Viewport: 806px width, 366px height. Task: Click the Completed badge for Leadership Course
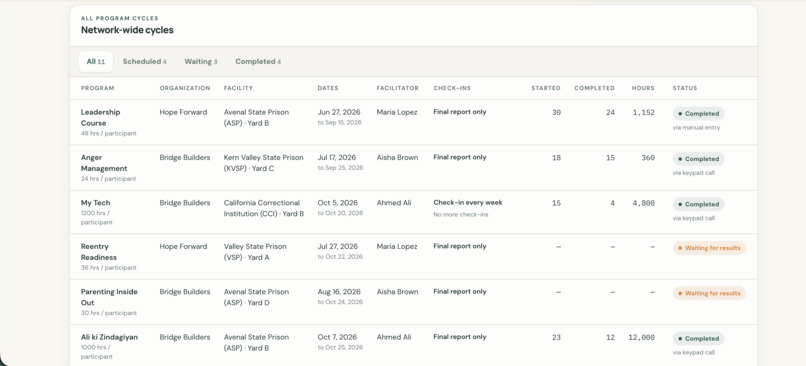[699, 114]
